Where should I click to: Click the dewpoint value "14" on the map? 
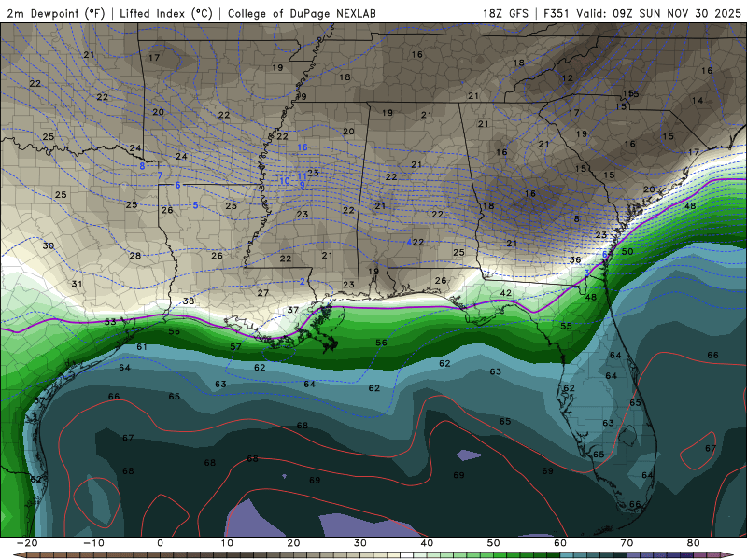(698, 100)
